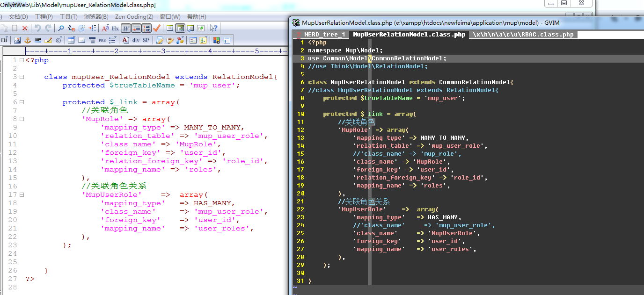Click the bulleted list icon

pyautogui.click(x=113, y=40)
